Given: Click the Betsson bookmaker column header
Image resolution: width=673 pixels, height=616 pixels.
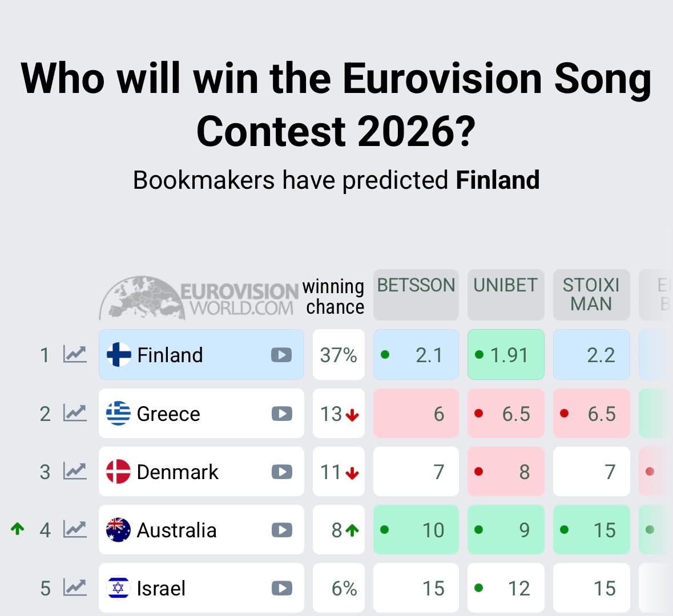Looking at the screenshot, I should [416, 295].
